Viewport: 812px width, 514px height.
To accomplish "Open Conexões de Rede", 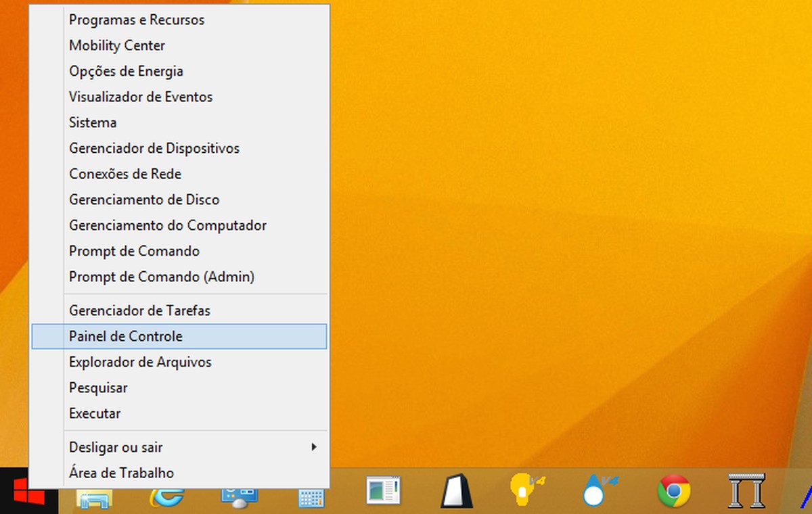I will click(125, 174).
